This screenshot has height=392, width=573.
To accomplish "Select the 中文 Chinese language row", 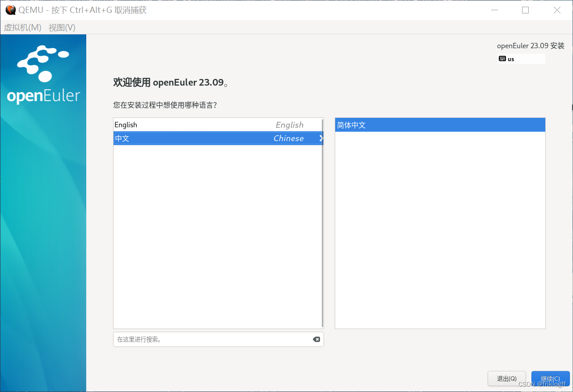I will 218,138.
